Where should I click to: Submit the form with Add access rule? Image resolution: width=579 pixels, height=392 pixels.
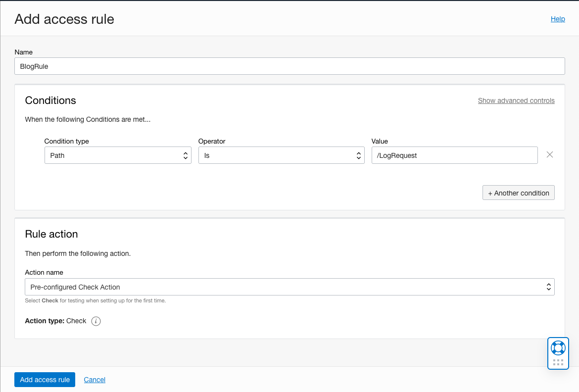tap(45, 380)
